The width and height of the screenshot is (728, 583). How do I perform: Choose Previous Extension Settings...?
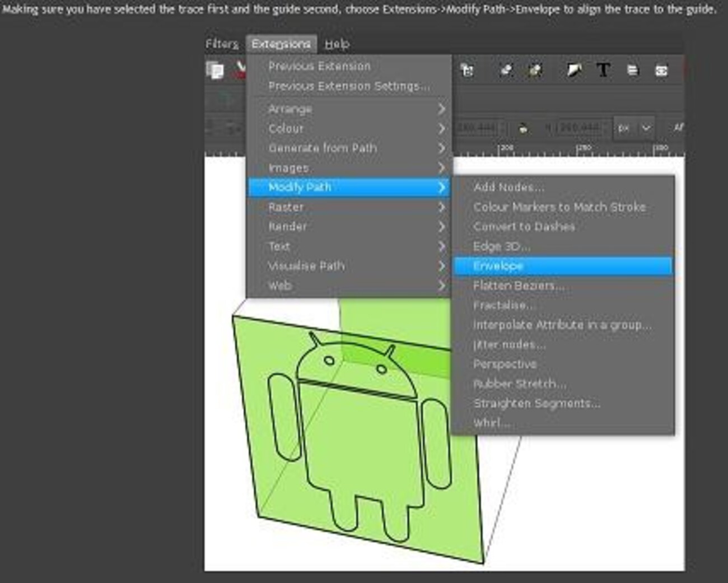pos(349,86)
